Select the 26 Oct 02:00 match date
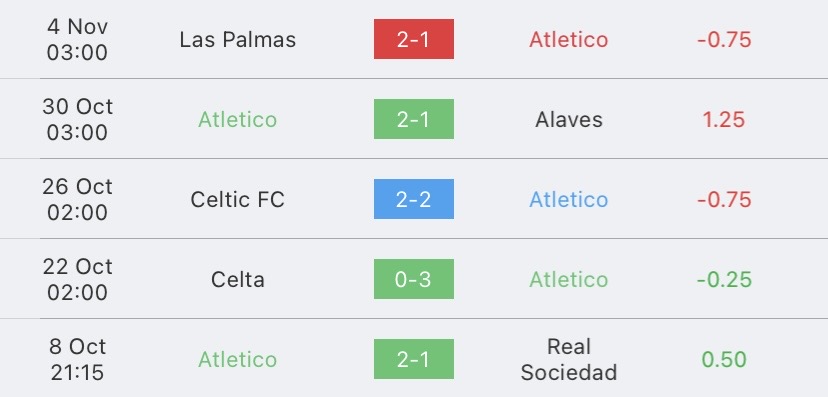Screen dimensions: 828x397 pos(77,200)
